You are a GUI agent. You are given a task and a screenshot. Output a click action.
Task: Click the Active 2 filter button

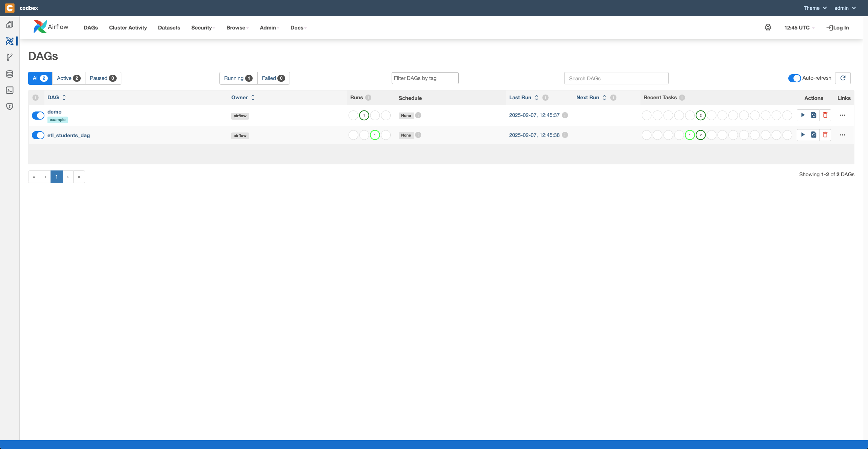[x=68, y=78]
